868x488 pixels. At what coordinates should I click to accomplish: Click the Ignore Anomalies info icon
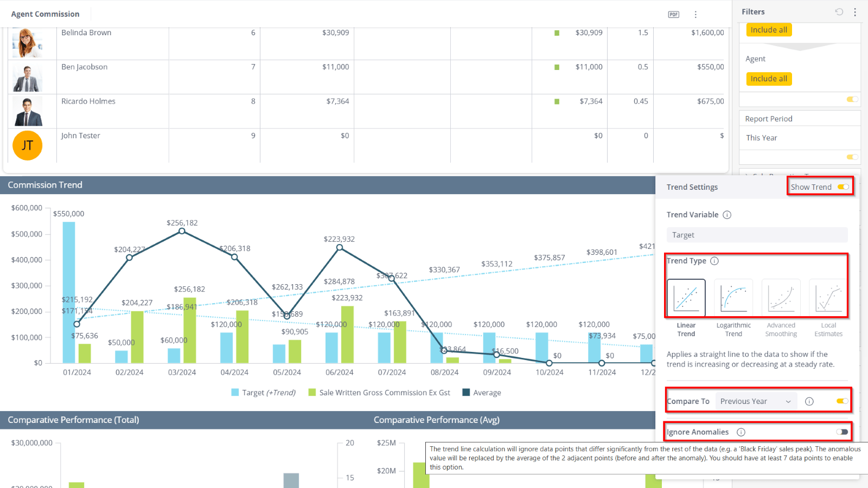[x=741, y=432]
